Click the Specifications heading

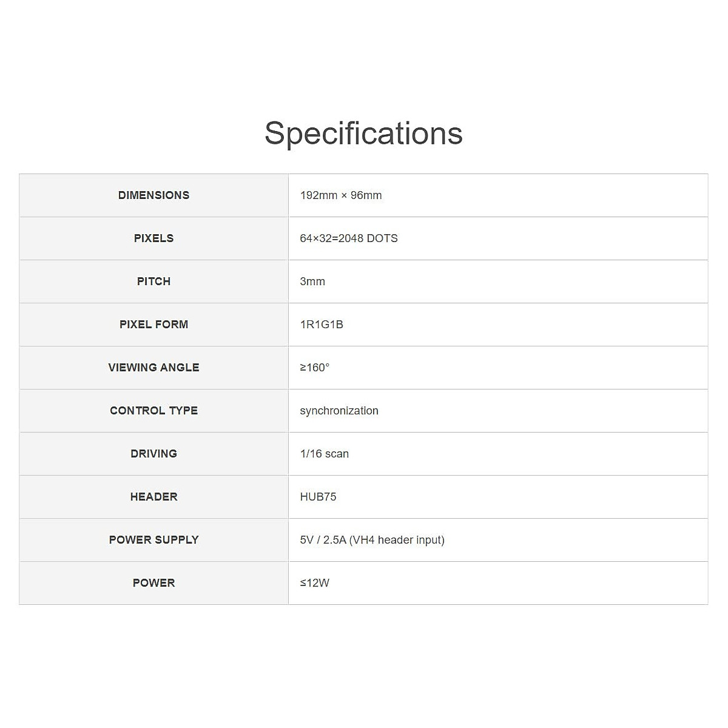363,133
